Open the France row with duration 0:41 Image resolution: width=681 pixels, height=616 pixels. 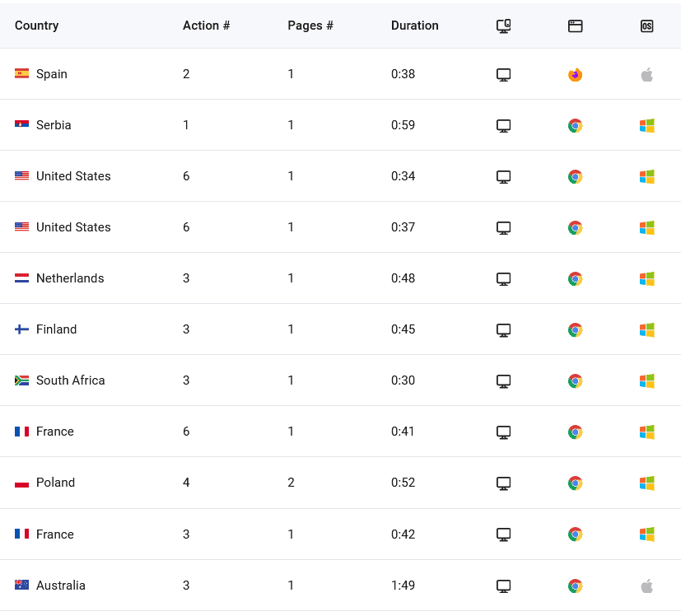[x=341, y=432]
